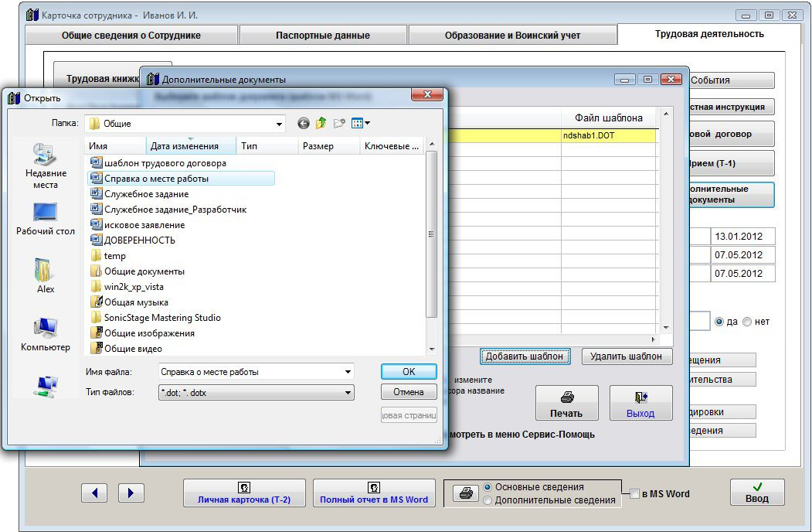Image resolution: width=812 pixels, height=532 pixels.
Task: Select file исковое заявление
Action: tap(138, 225)
